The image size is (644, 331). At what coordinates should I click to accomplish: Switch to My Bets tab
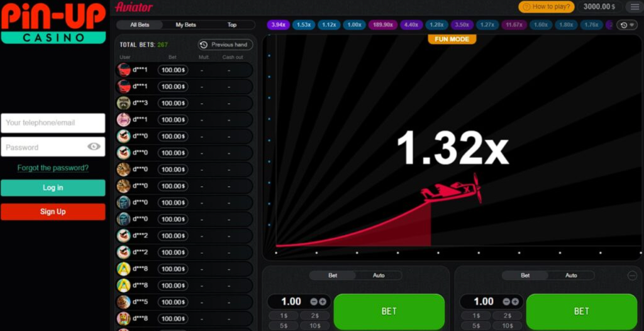[186, 25]
